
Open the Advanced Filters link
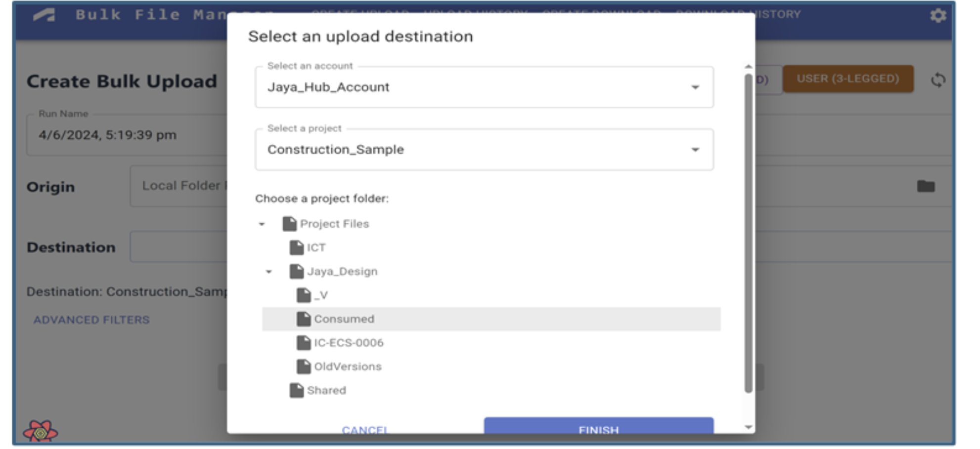coord(91,320)
